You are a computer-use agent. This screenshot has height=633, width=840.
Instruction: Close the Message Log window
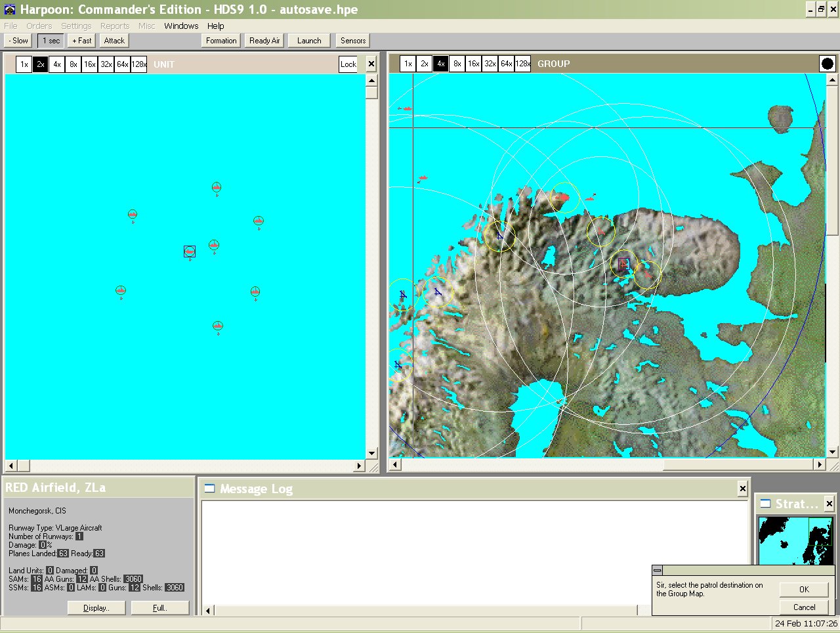tap(742, 489)
